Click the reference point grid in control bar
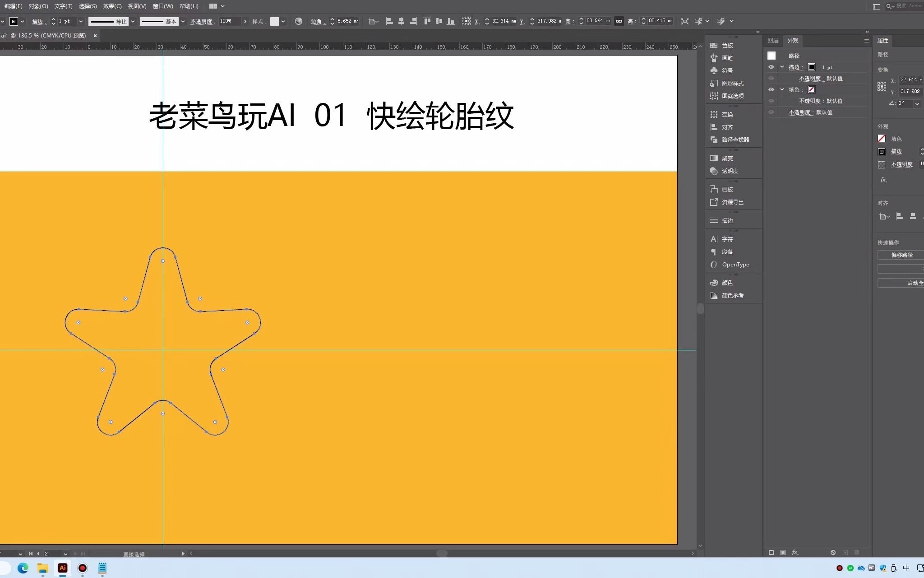 (x=467, y=21)
